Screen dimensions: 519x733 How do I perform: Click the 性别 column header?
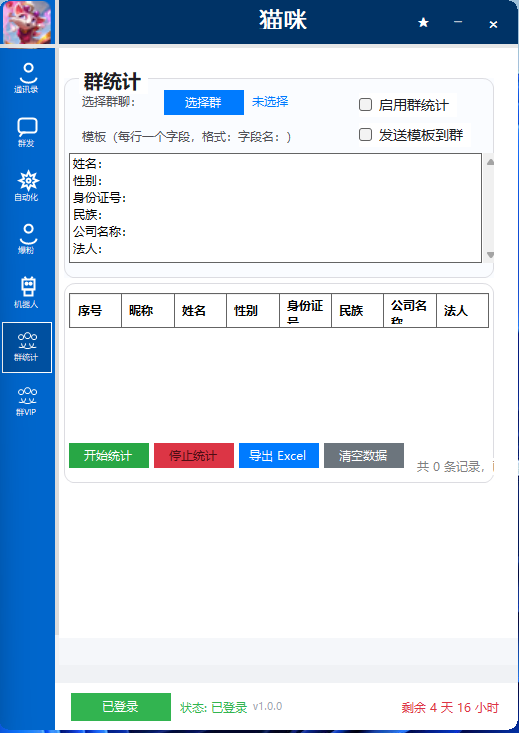tap(253, 310)
